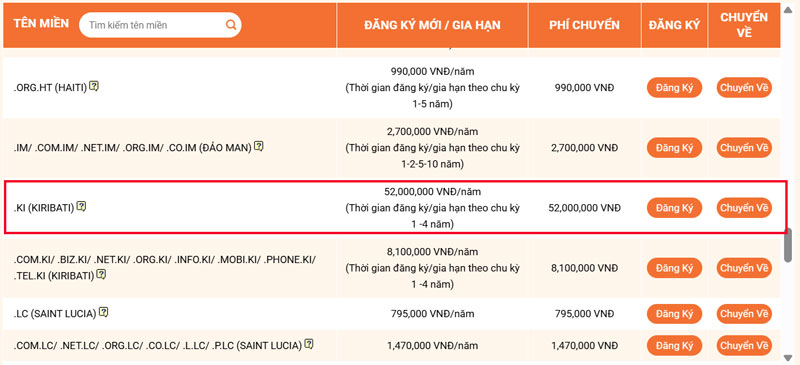Screen dimensions: 800x365
Task: Open help icon next to .ORG.HT (HAITI)
Action: (x=94, y=86)
